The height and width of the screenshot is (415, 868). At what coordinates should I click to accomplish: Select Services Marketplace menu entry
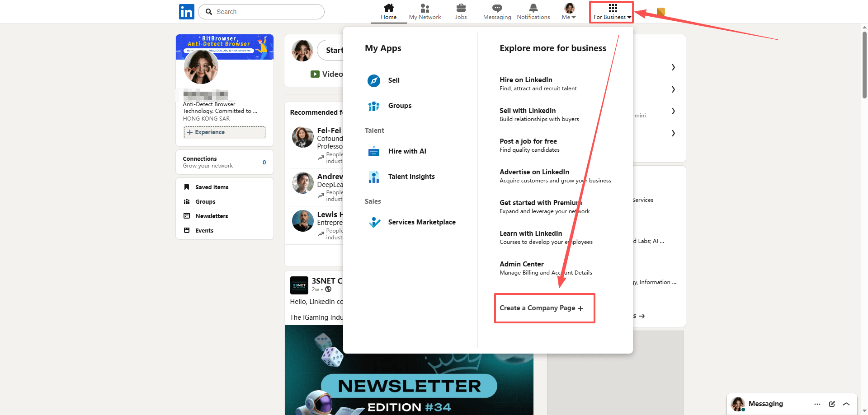point(422,222)
